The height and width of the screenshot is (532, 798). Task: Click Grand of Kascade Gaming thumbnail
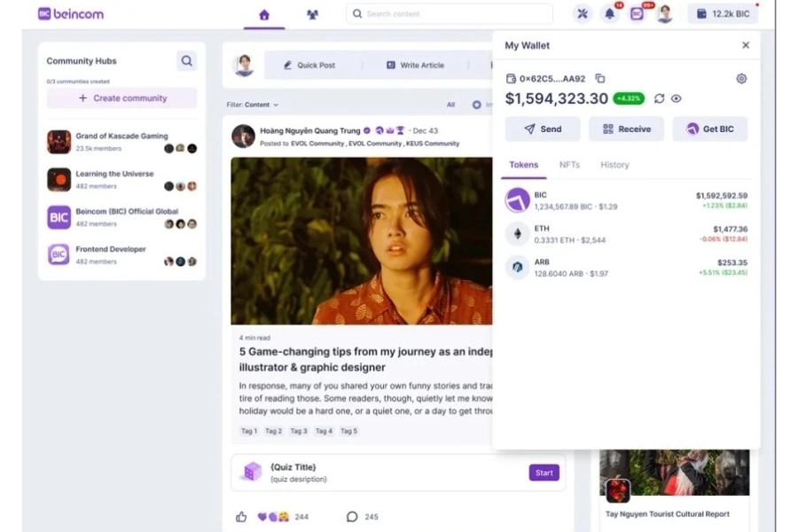[59, 142]
